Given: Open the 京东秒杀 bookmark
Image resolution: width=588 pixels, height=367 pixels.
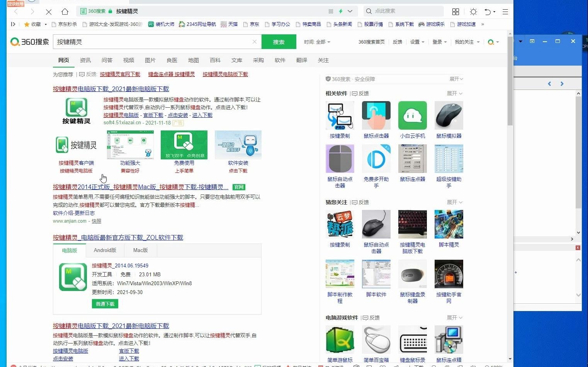Looking at the screenshot, I should (64, 24).
